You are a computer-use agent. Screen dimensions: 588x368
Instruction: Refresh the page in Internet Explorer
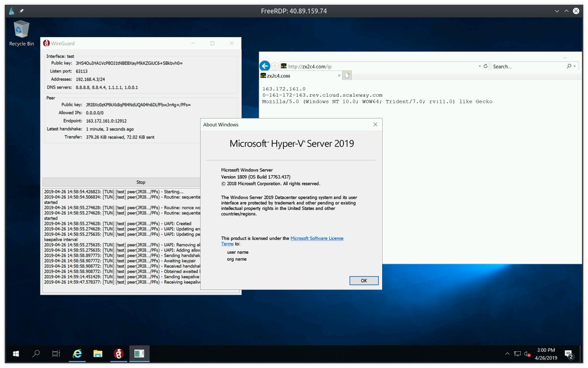pos(486,66)
